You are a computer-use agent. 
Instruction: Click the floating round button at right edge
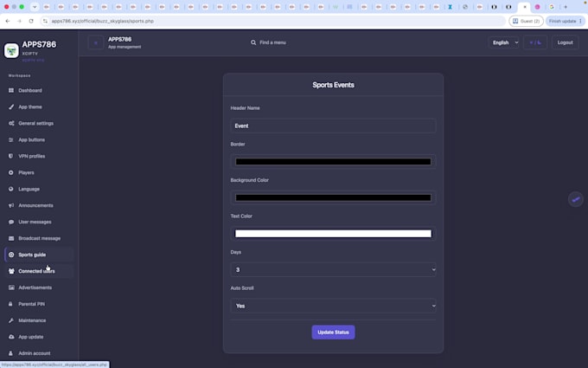click(x=576, y=199)
